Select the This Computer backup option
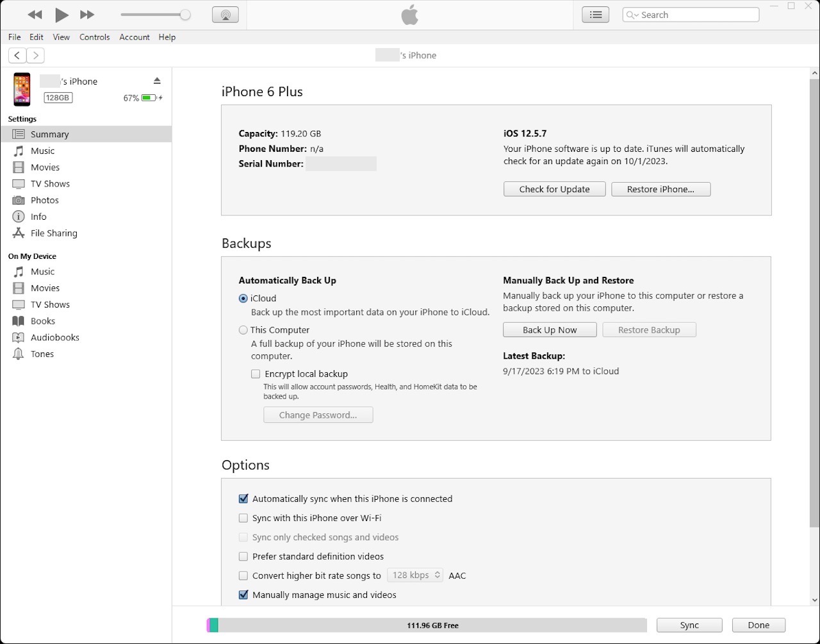The height and width of the screenshot is (644, 820). point(243,330)
